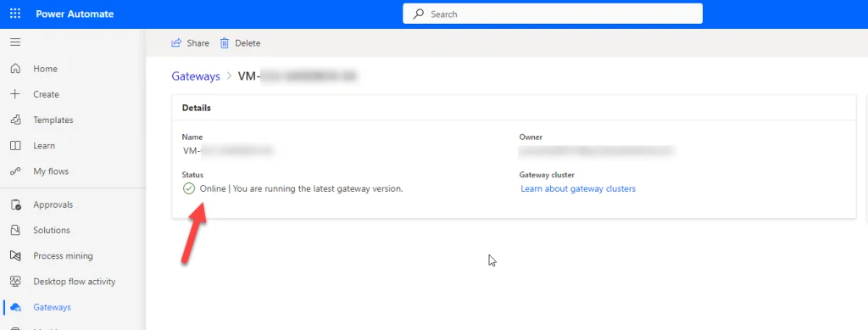The width and height of the screenshot is (868, 330).
Task: Share this gateway
Action: (x=191, y=43)
